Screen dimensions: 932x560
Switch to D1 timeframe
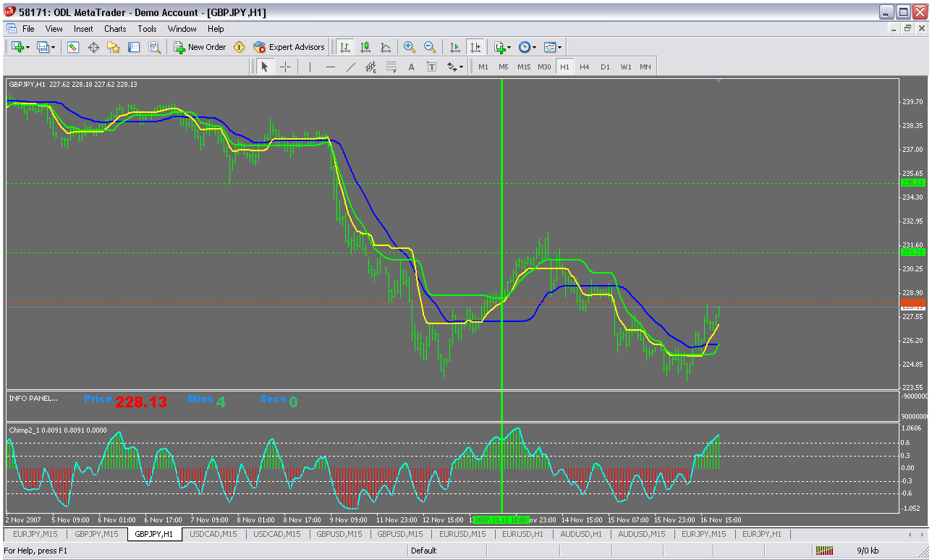(605, 67)
